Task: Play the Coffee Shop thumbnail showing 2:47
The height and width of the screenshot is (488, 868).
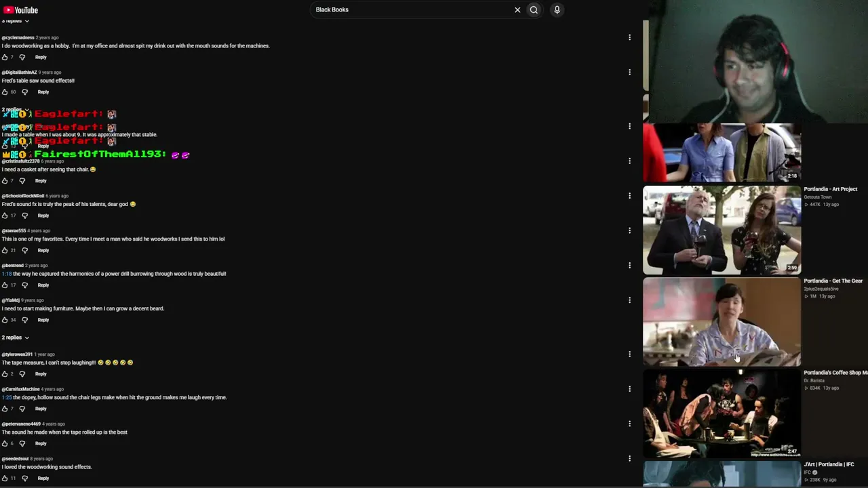Action: 722,413
